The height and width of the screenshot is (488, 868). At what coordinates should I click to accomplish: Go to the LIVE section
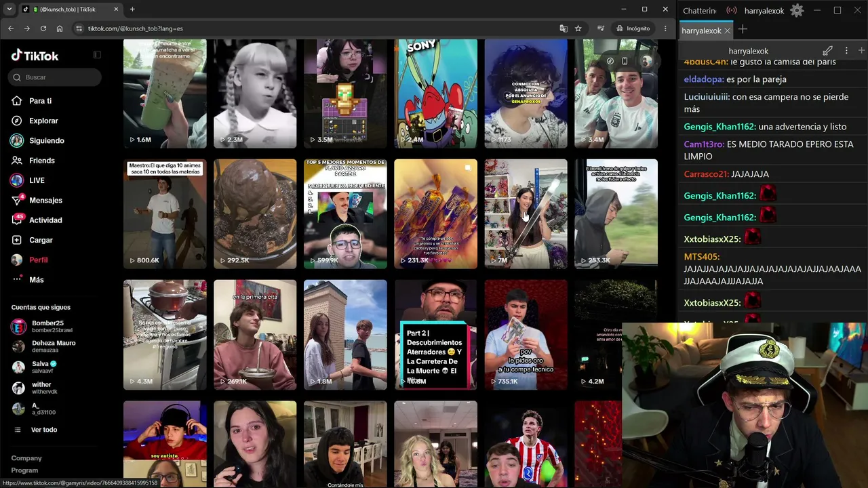pos(37,180)
